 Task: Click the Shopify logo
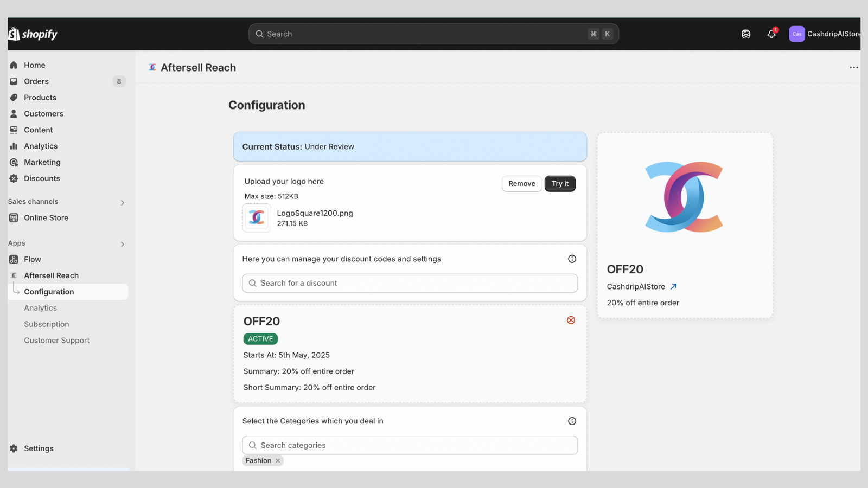click(33, 34)
